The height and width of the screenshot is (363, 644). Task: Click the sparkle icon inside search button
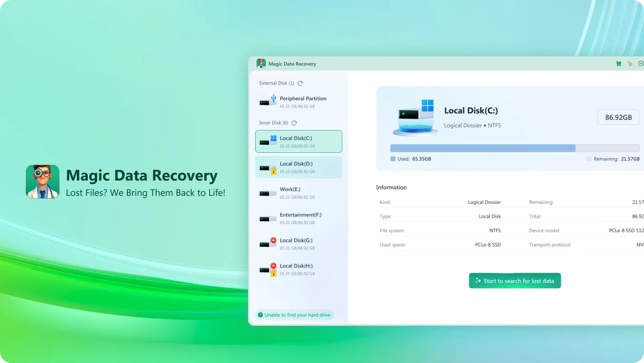click(x=478, y=280)
